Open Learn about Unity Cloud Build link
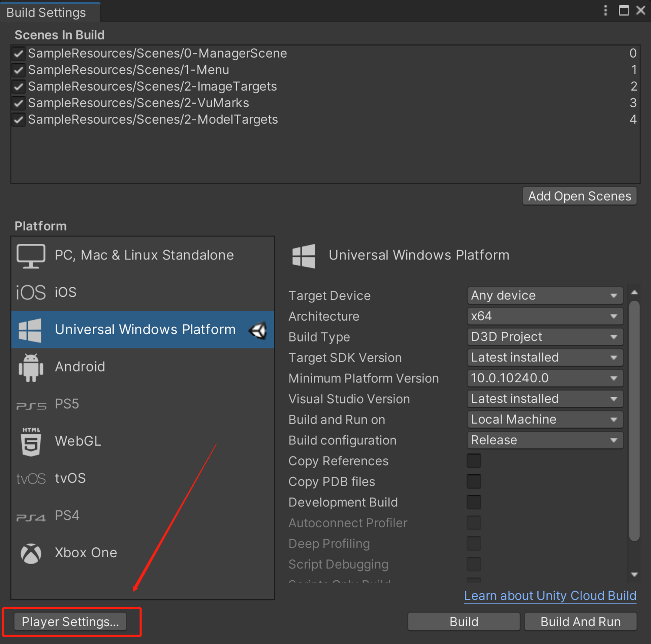 point(550,596)
